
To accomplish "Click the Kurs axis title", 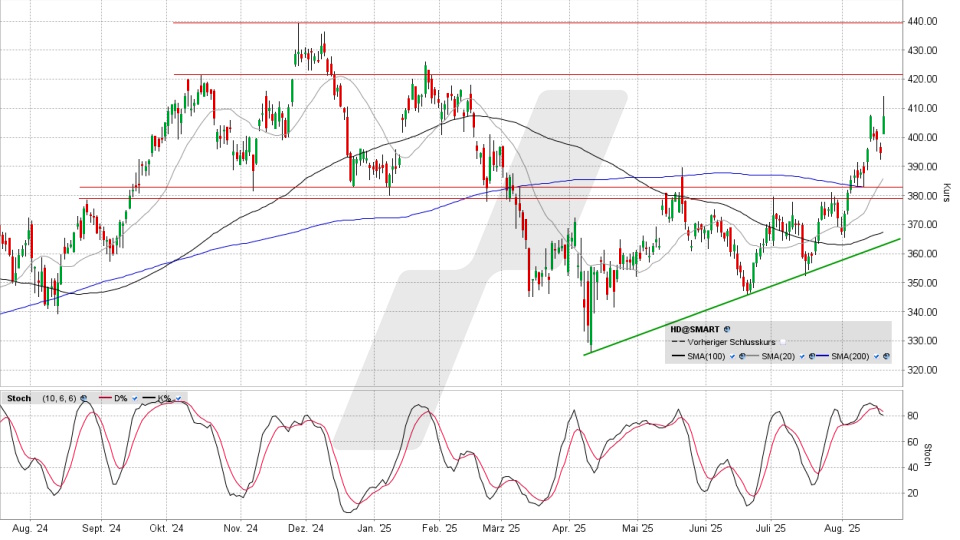I will coord(947,193).
